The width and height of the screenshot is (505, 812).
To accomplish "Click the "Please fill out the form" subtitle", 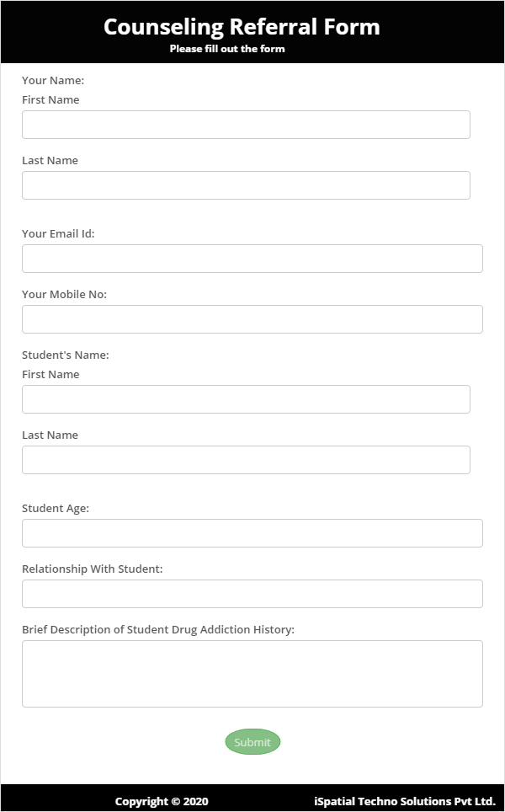I will (x=227, y=49).
